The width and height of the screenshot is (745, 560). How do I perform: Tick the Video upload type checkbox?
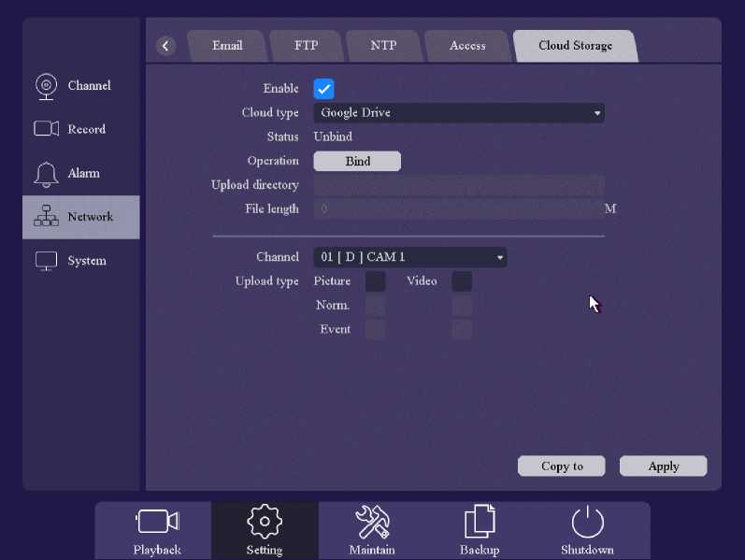[x=462, y=281]
